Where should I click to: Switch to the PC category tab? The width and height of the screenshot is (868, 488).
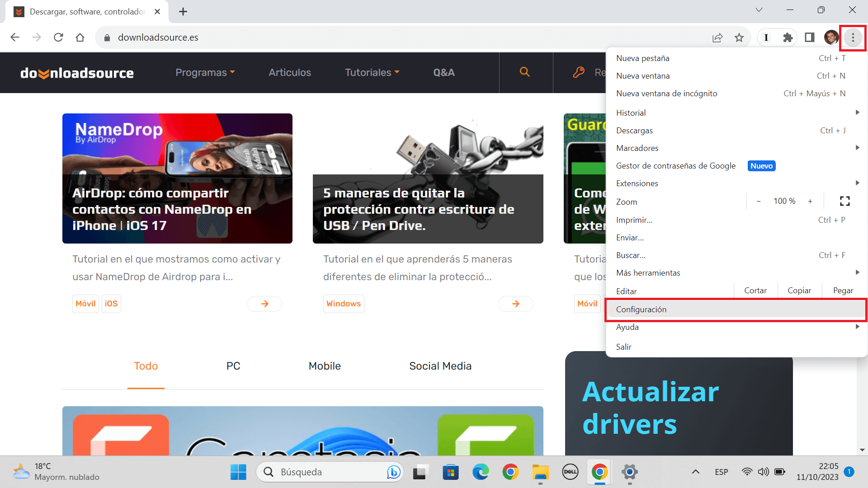233,366
